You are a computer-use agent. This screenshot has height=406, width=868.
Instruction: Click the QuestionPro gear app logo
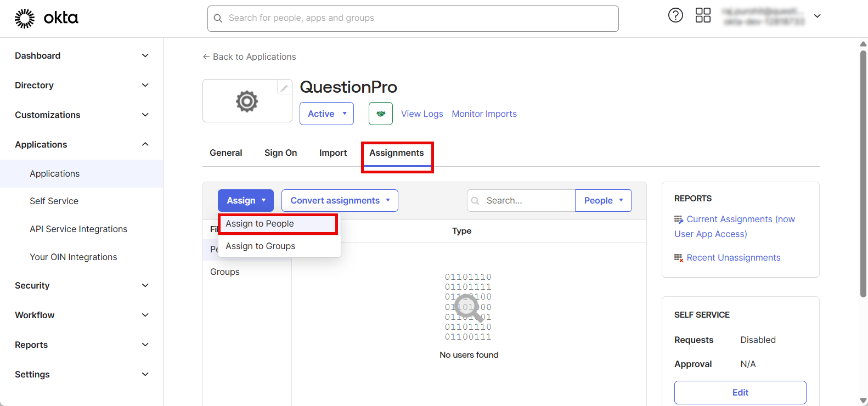247,101
